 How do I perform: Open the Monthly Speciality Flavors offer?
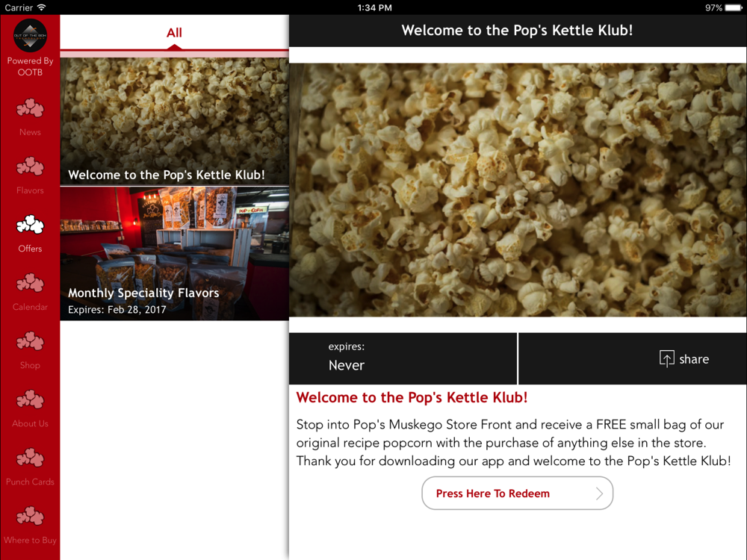pos(174,253)
